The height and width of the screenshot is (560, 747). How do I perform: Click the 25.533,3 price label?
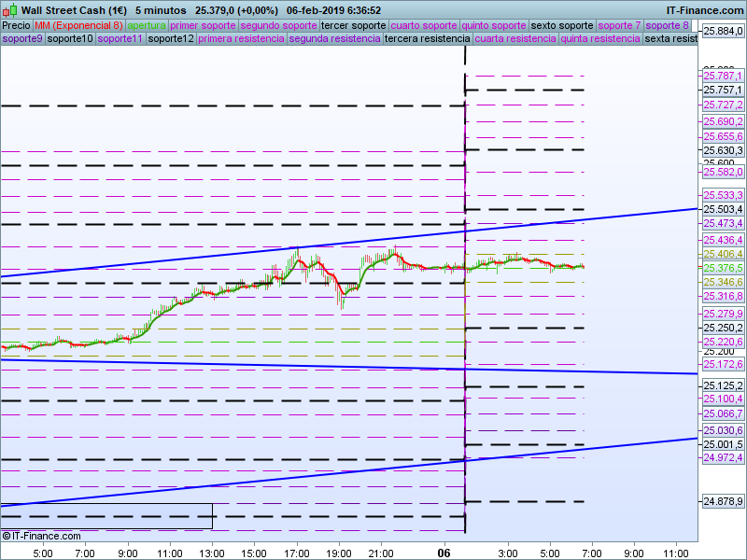pos(723,195)
